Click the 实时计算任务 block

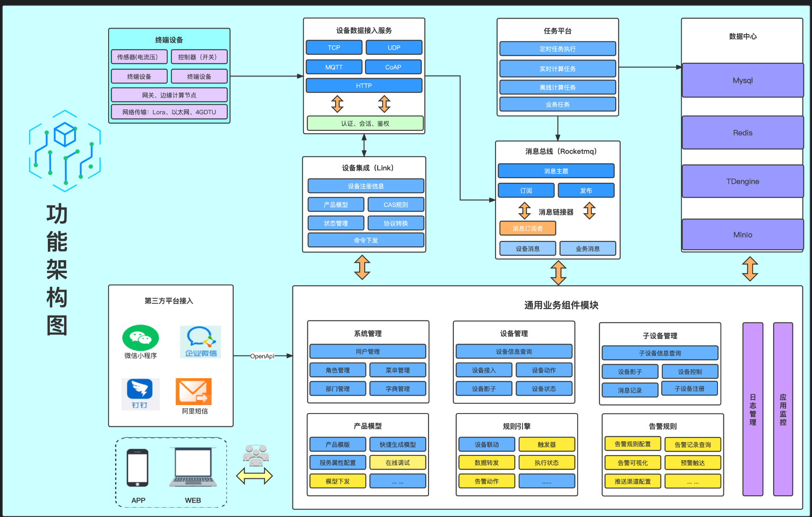pyautogui.click(x=558, y=68)
